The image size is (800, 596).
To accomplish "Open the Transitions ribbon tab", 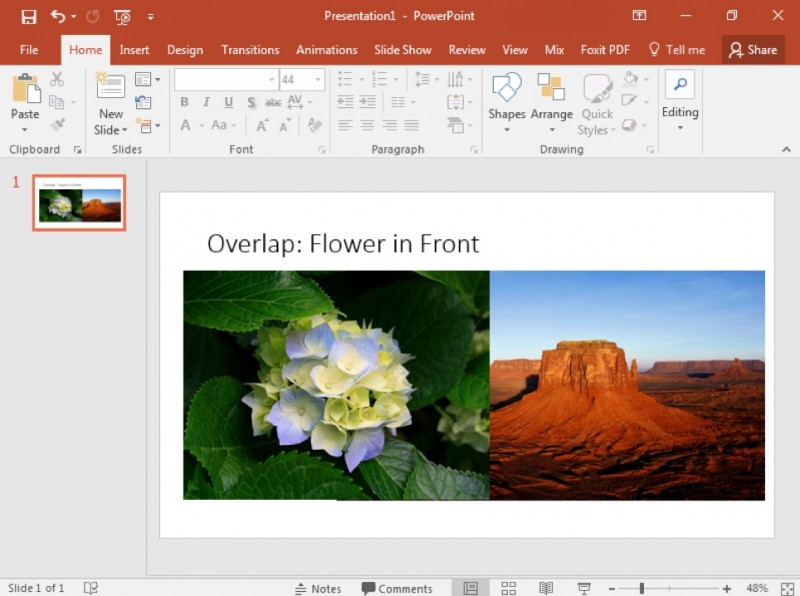I will click(250, 50).
